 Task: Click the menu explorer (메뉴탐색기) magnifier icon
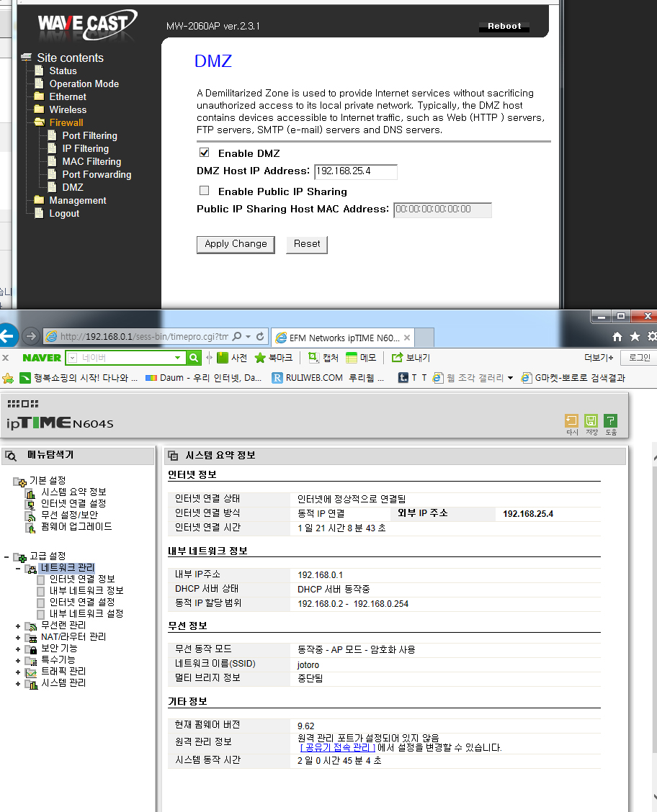point(10,456)
